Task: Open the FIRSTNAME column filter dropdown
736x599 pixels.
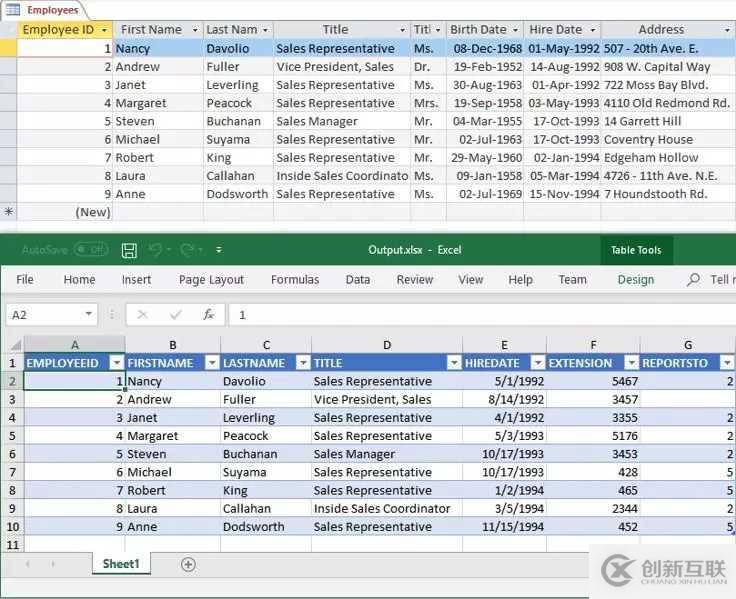Action: tap(212, 363)
